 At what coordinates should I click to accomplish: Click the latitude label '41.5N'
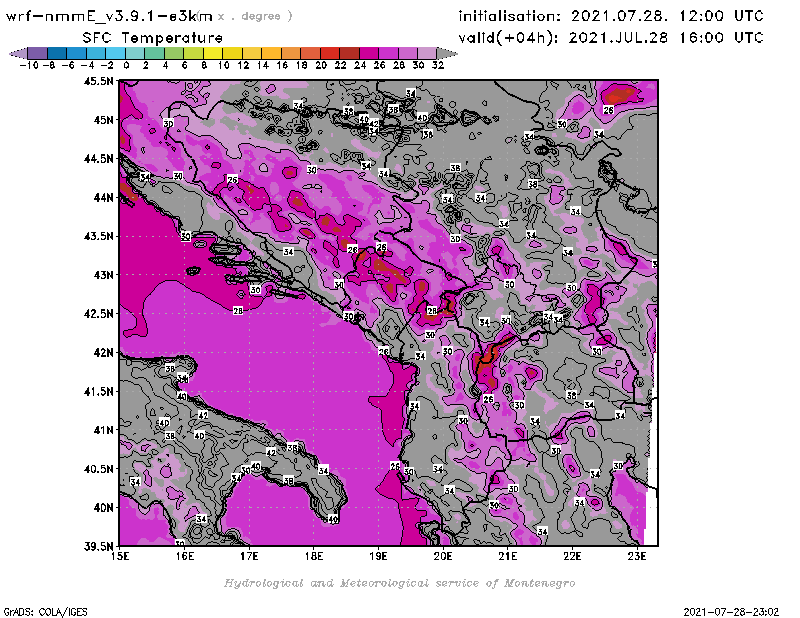pyautogui.click(x=99, y=391)
